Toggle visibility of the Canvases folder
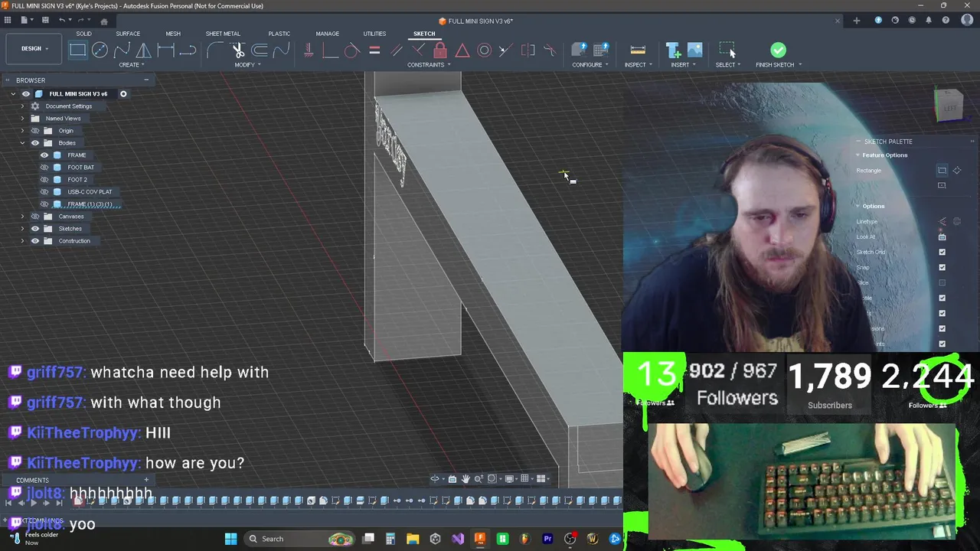Screen dimensions: 980x551 coord(34,217)
